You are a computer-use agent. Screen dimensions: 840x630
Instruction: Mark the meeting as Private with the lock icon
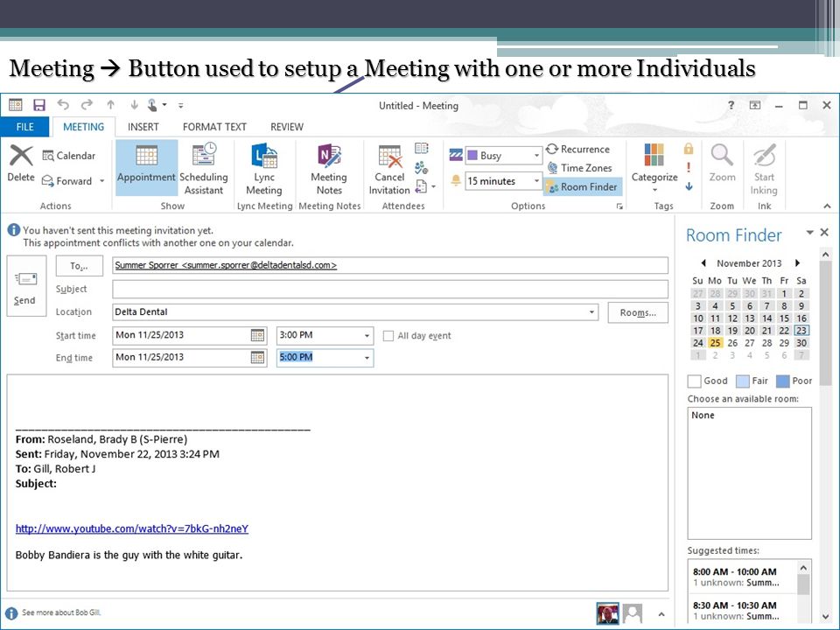coord(689,149)
